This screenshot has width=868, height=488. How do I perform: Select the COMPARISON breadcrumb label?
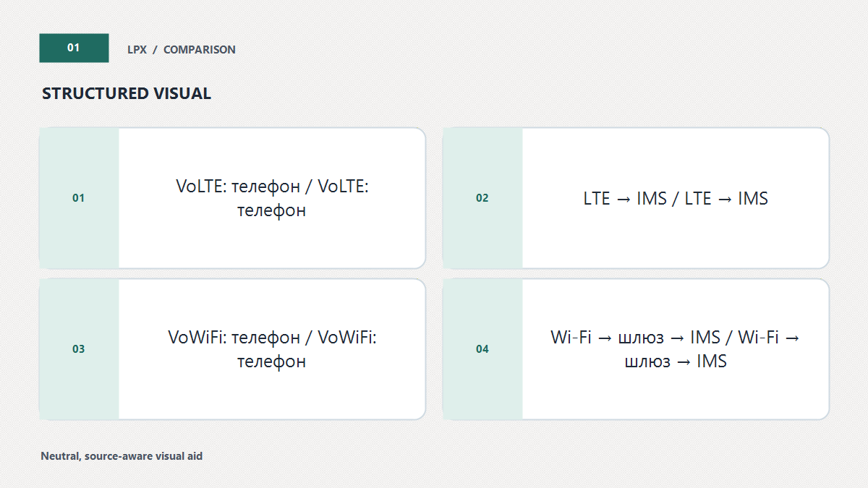(200, 50)
